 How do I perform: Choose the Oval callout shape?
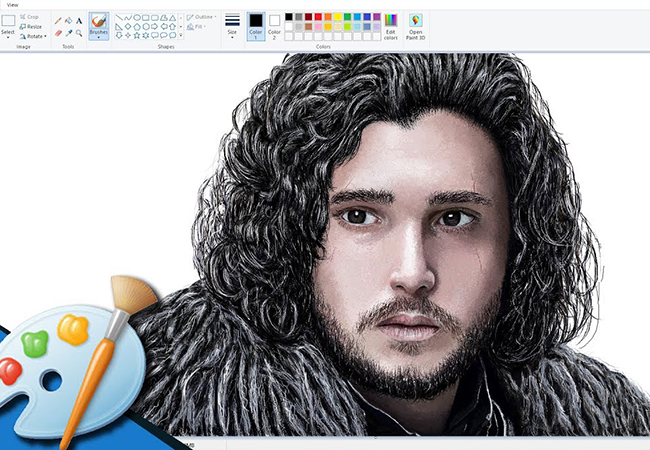tap(164, 35)
